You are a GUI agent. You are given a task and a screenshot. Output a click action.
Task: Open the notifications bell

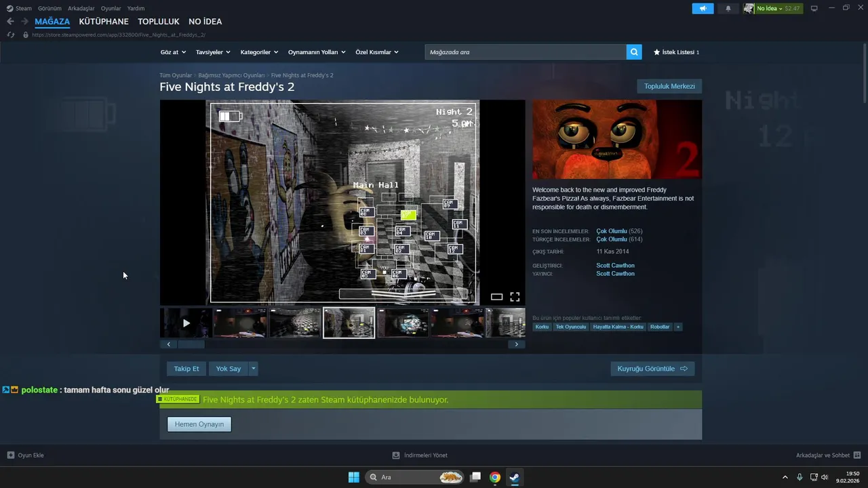coord(728,8)
